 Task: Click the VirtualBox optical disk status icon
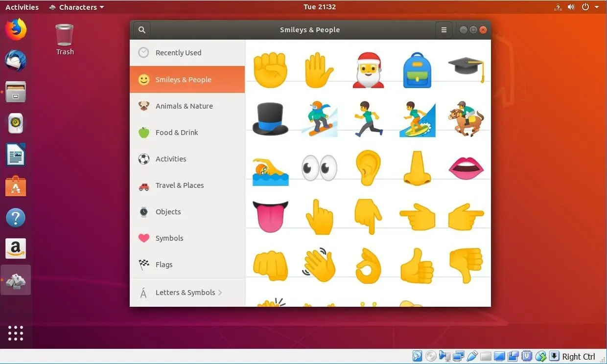pyautogui.click(x=431, y=356)
